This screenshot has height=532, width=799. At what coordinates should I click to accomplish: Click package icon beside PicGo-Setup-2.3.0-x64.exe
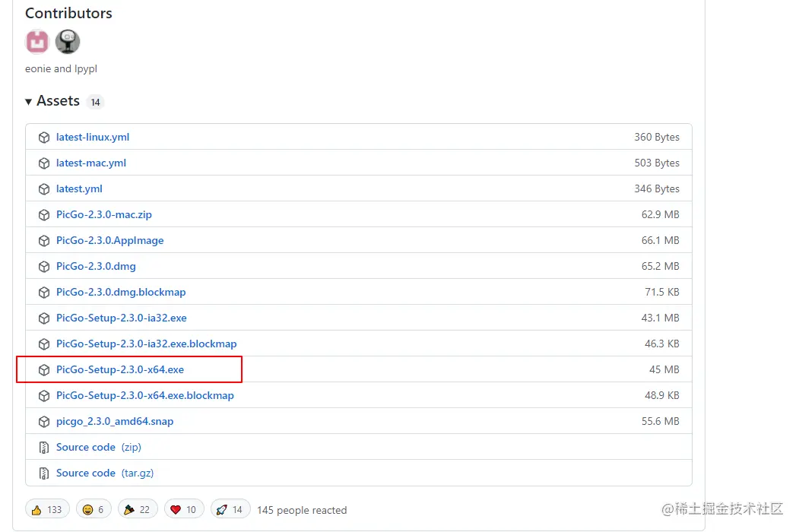click(44, 370)
